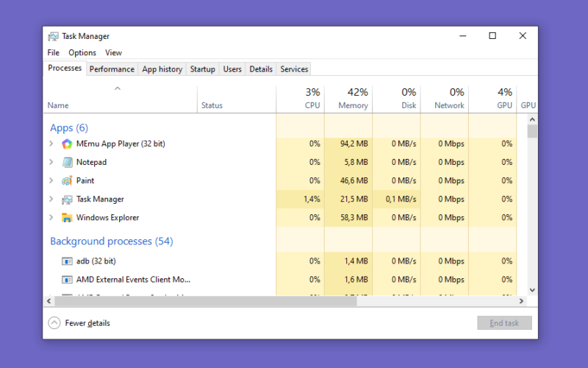Click the 1,4% CPU value
Image resolution: width=588 pixels, height=368 pixels.
[x=312, y=199]
